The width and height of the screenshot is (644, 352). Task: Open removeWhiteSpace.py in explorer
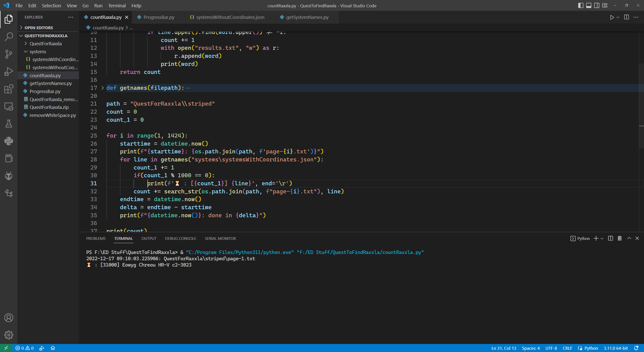48,115
